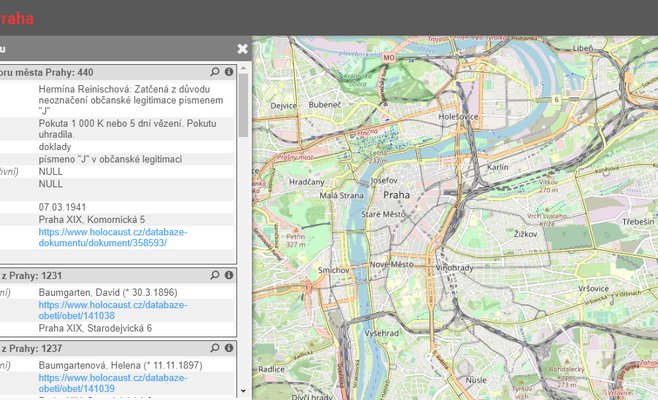Click scrollbar up arrow in results panel
Image resolution: width=658 pixels, height=400 pixels.
pyautogui.click(x=244, y=67)
